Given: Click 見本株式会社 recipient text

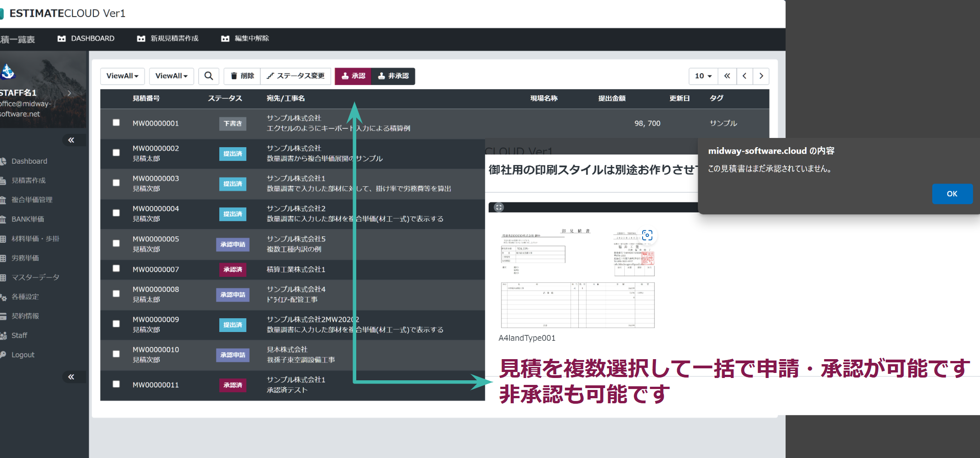Looking at the screenshot, I should coord(287,349).
